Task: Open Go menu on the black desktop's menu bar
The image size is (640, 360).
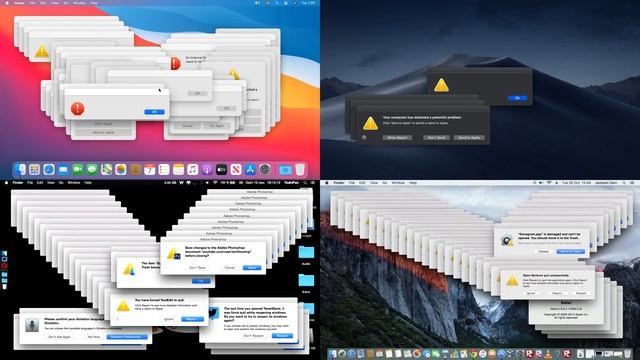Action: point(61,183)
